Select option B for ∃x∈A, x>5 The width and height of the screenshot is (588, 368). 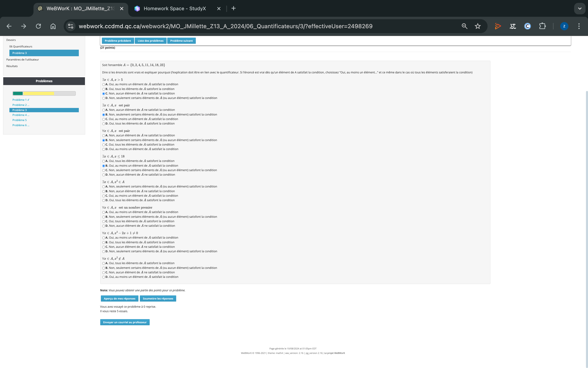[104, 89]
